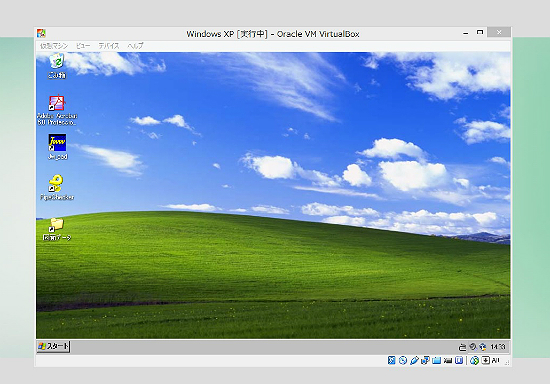The height and width of the screenshot is (384, 550).
Task: Click the USB devices status bar icon
Action: coord(414,360)
